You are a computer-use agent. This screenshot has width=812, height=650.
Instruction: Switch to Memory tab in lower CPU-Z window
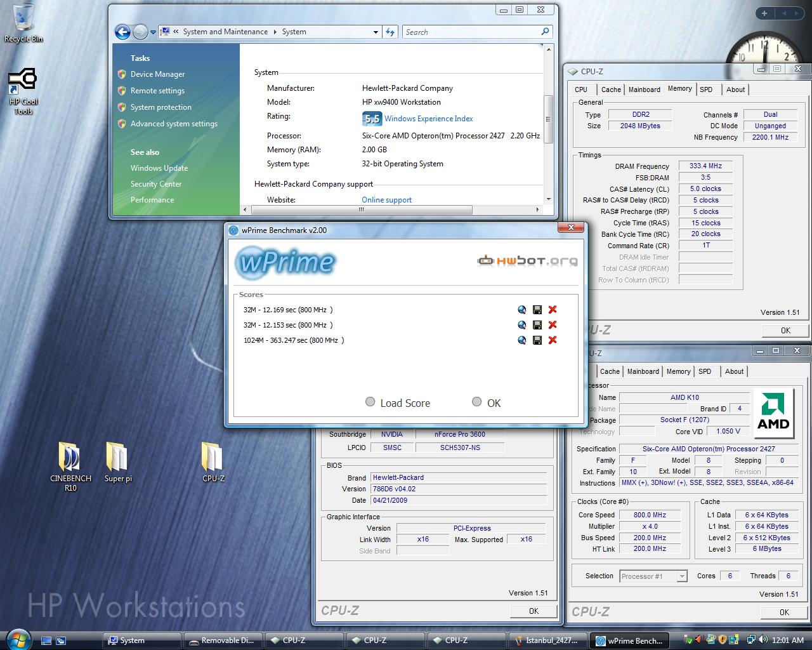click(678, 371)
